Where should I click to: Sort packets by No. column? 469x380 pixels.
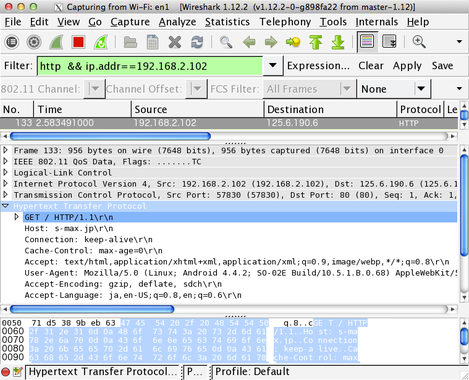(17, 109)
